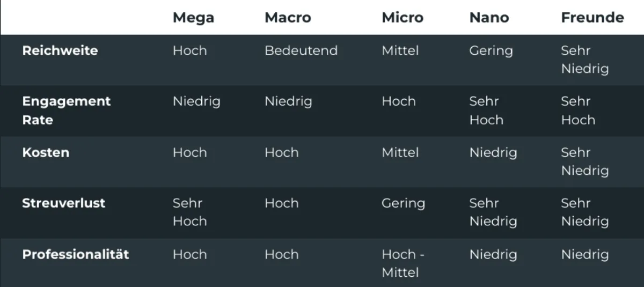
Task: Click Micro's Engagement Rate cell
Action: [x=399, y=101]
